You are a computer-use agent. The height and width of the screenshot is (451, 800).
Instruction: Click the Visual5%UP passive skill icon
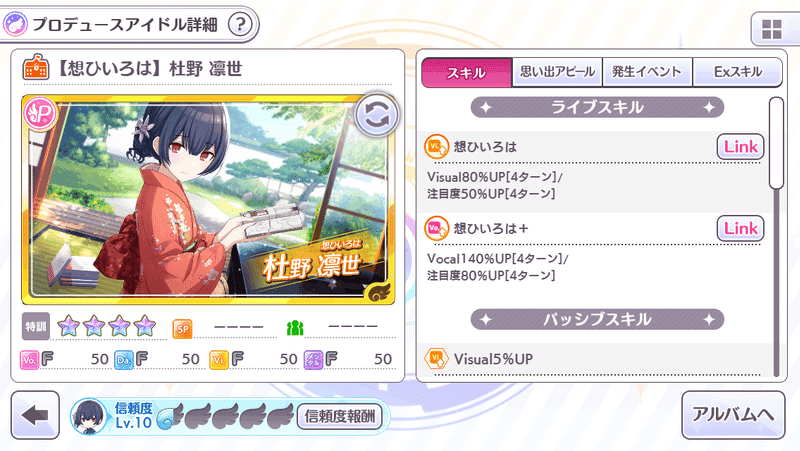(x=436, y=358)
